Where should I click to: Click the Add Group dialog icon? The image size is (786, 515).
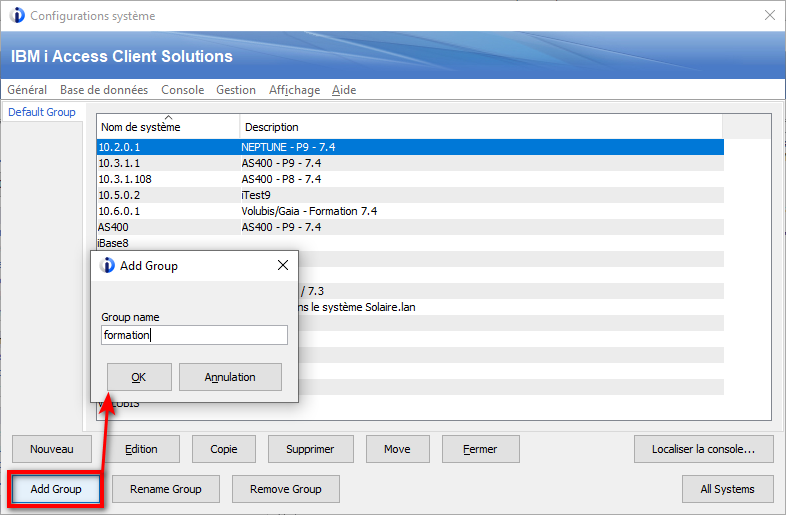(107, 265)
